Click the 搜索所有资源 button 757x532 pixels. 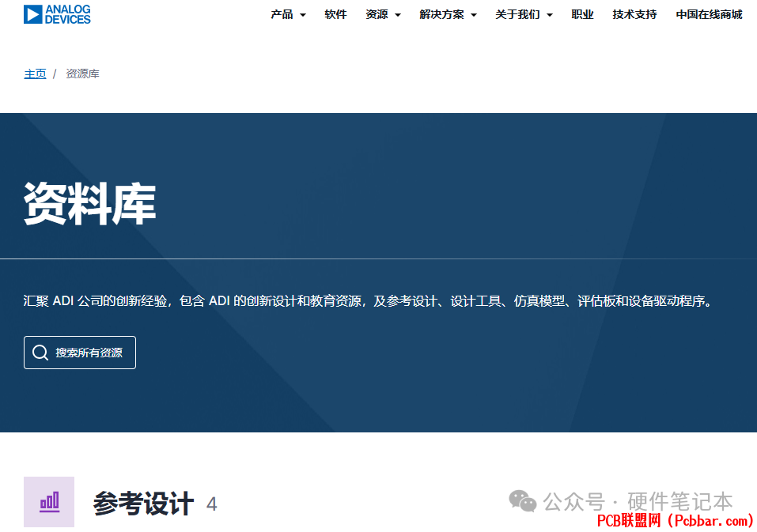coord(80,353)
